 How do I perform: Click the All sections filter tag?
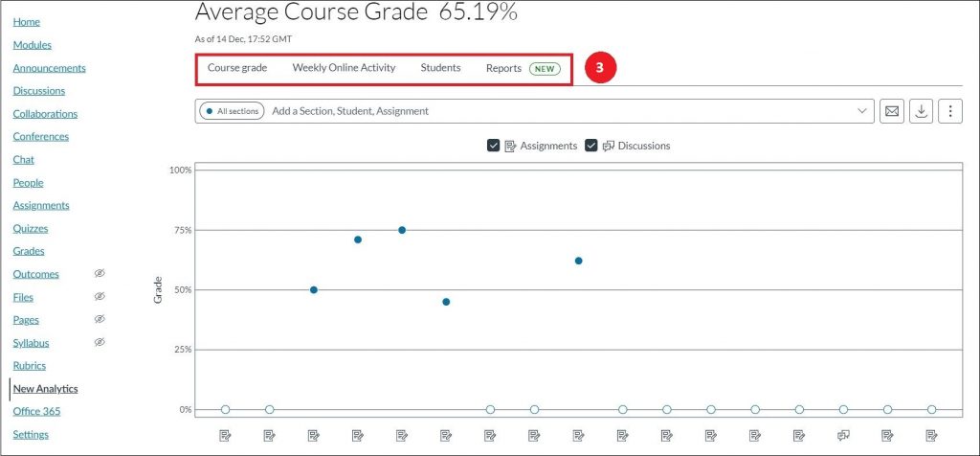click(232, 111)
